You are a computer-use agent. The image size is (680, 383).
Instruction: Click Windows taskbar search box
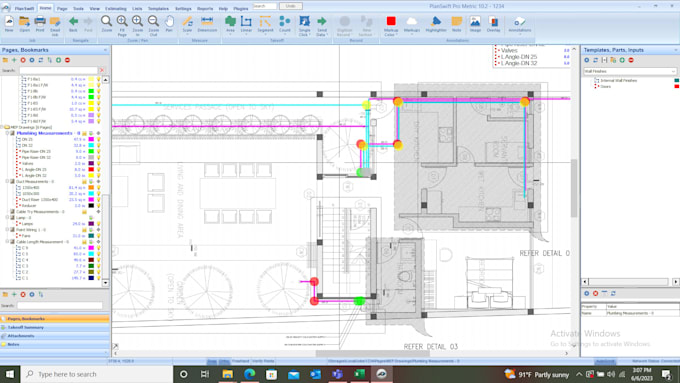[96, 374]
